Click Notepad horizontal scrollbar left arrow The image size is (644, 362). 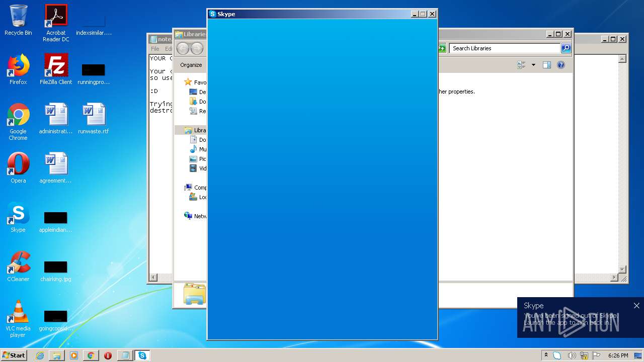pos(153,278)
